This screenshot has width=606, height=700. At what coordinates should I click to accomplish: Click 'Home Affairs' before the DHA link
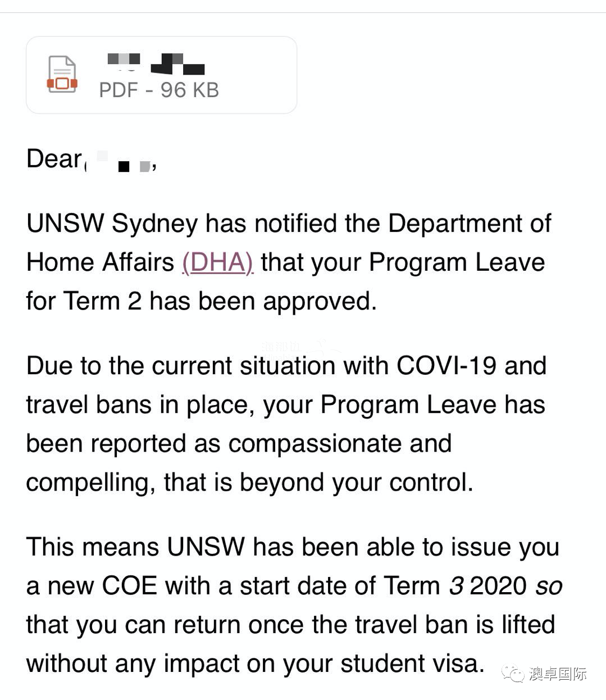coord(101,262)
